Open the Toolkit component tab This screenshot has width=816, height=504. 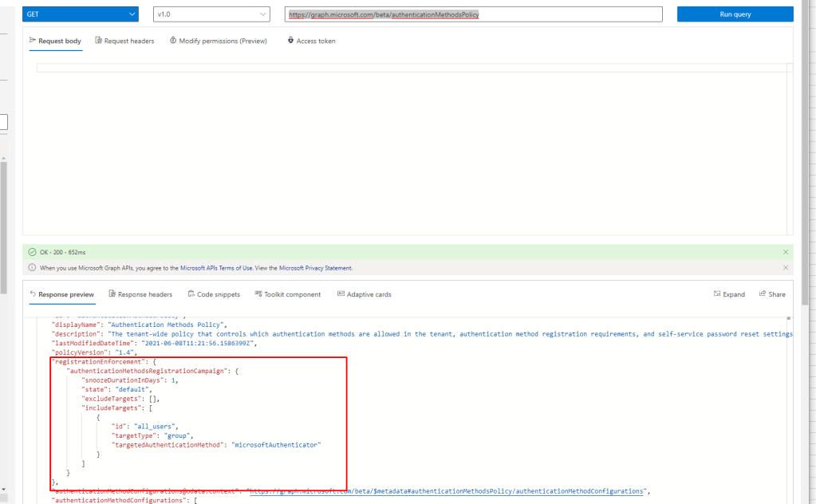pos(287,294)
